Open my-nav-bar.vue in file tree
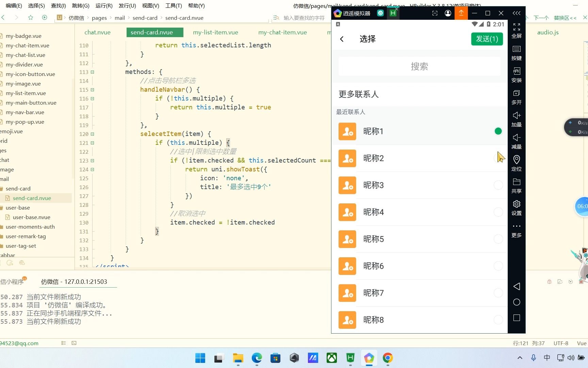The width and height of the screenshot is (588, 368). pos(25,112)
